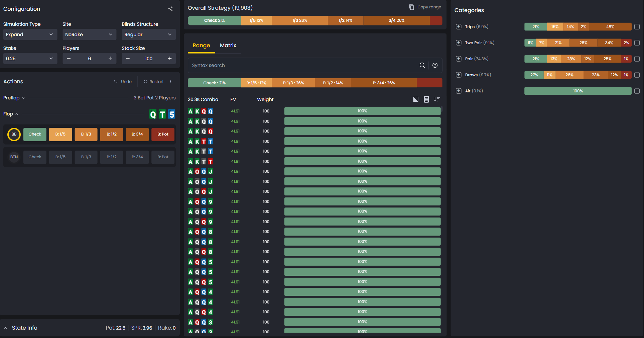Open the Stake dropdown showing 0.25

coord(30,59)
